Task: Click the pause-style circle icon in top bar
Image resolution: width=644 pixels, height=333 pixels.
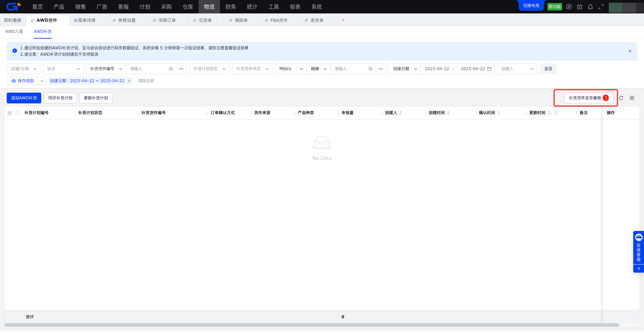Action: pyautogui.click(x=569, y=7)
